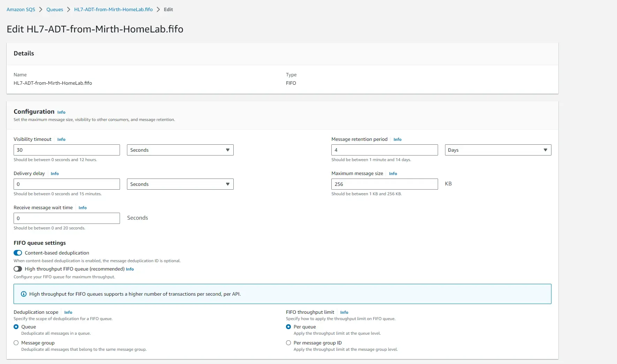Go to Amazon SQS via breadcrumb
This screenshot has height=364, width=617.
pyautogui.click(x=21, y=9)
